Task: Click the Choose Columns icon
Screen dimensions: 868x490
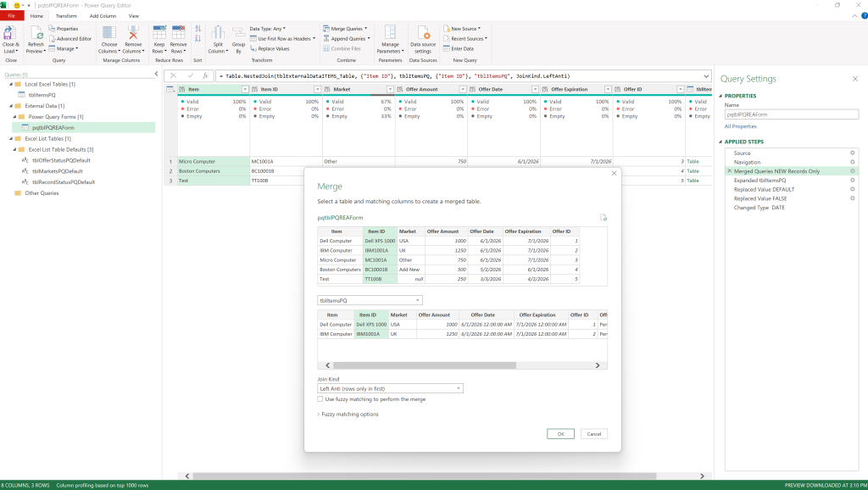Action: click(x=109, y=33)
